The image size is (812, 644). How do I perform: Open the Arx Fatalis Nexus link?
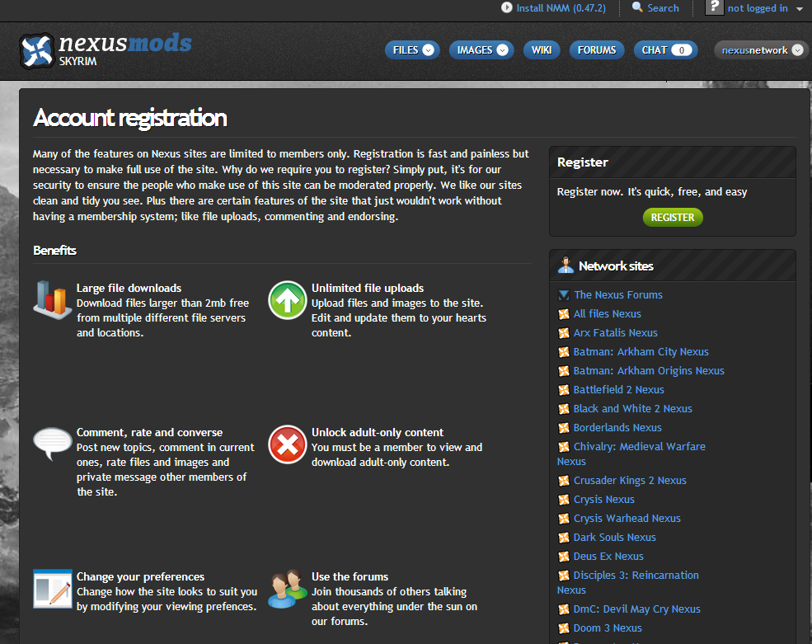[x=615, y=332]
